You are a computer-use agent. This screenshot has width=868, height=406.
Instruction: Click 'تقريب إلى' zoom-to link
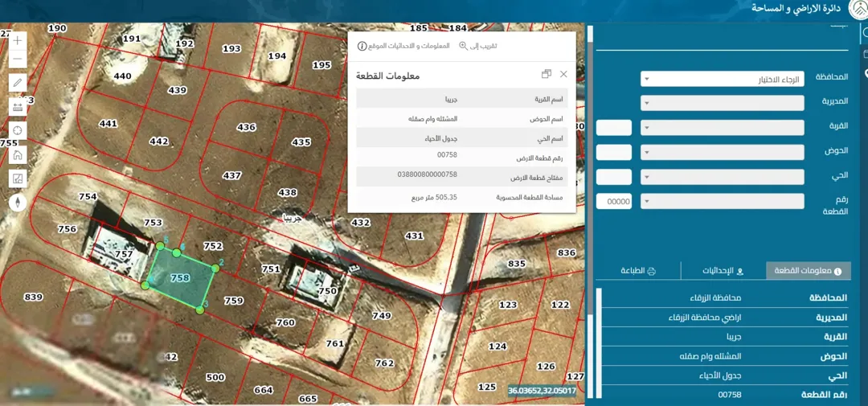[x=477, y=46]
